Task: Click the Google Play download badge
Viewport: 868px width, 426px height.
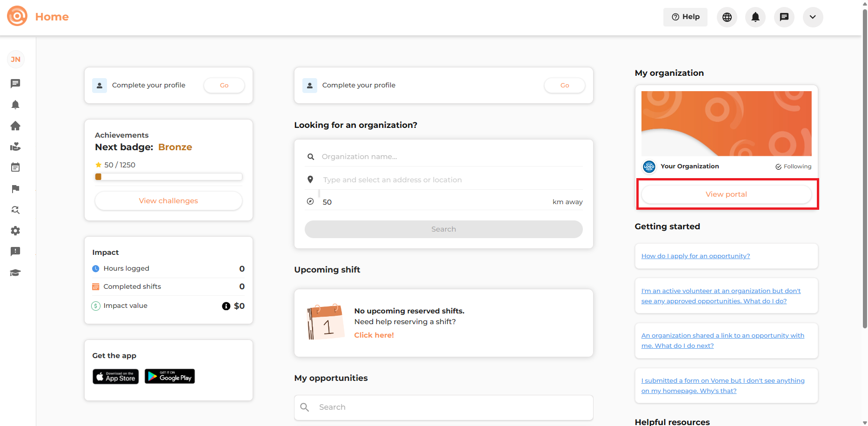Action: click(170, 376)
